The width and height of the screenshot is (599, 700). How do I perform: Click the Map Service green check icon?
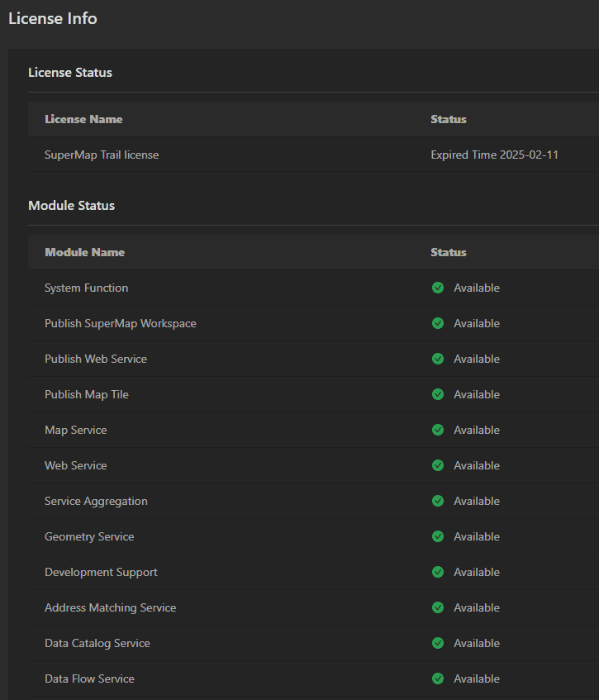pos(438,430)
